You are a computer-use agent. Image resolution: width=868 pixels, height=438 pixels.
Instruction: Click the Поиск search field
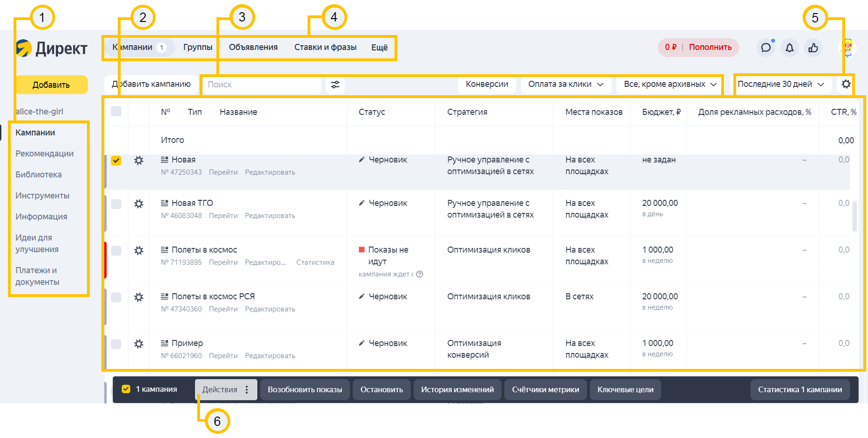click(x=262, y=85)
